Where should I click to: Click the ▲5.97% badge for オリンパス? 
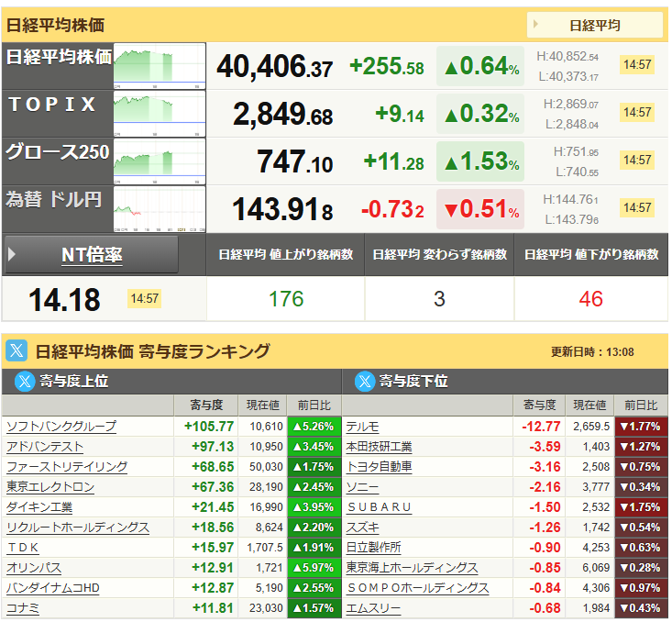314,568
